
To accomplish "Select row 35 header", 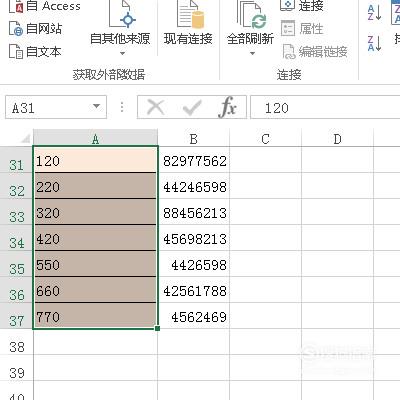I will click(16, 264).
